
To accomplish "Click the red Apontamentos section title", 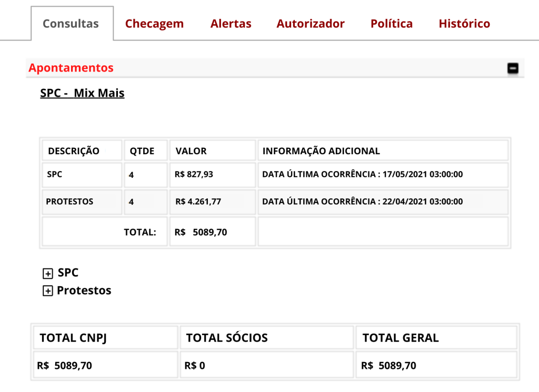I will coord(71,68).
